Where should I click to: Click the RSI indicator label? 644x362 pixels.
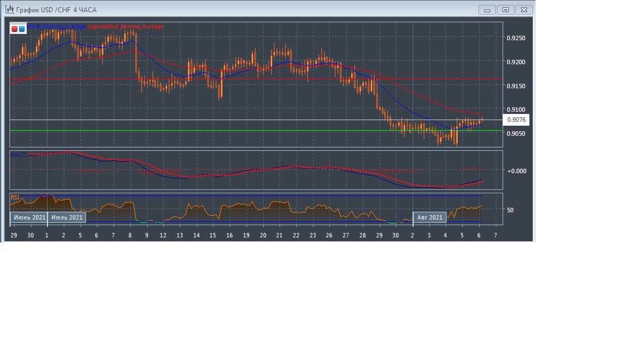pyautogui.click(x=15, y=197)
